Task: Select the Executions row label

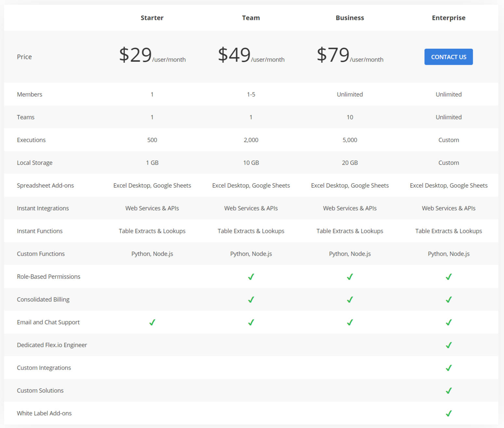Action: [31, 140]
